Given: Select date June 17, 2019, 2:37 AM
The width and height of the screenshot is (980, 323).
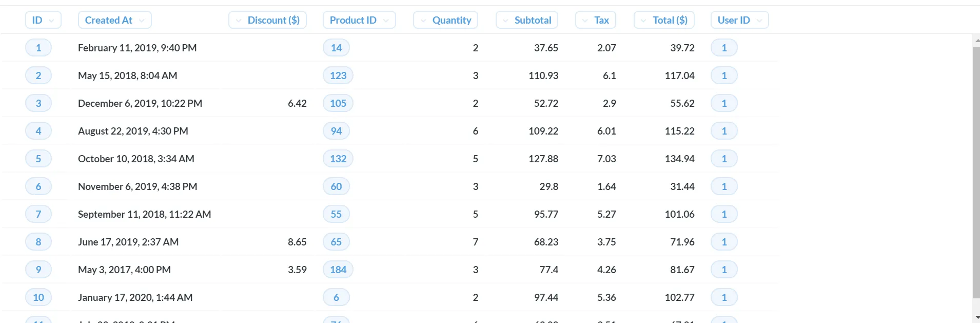Looking at the screenshot, I should [128, 242].
